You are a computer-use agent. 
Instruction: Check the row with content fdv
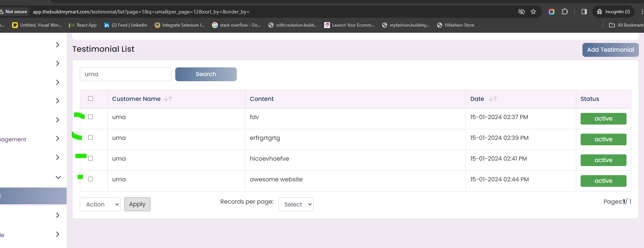pyautogui.click(x=91, y=117)
